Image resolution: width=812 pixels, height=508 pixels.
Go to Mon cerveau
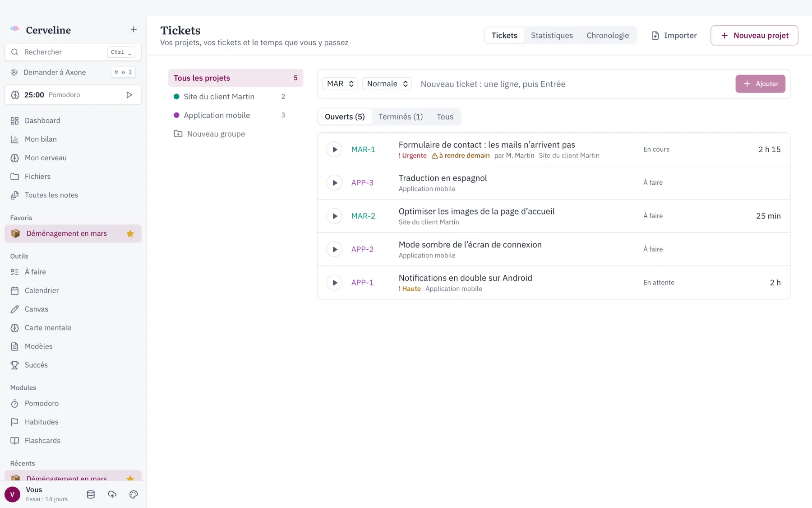[x=73, y=158]
